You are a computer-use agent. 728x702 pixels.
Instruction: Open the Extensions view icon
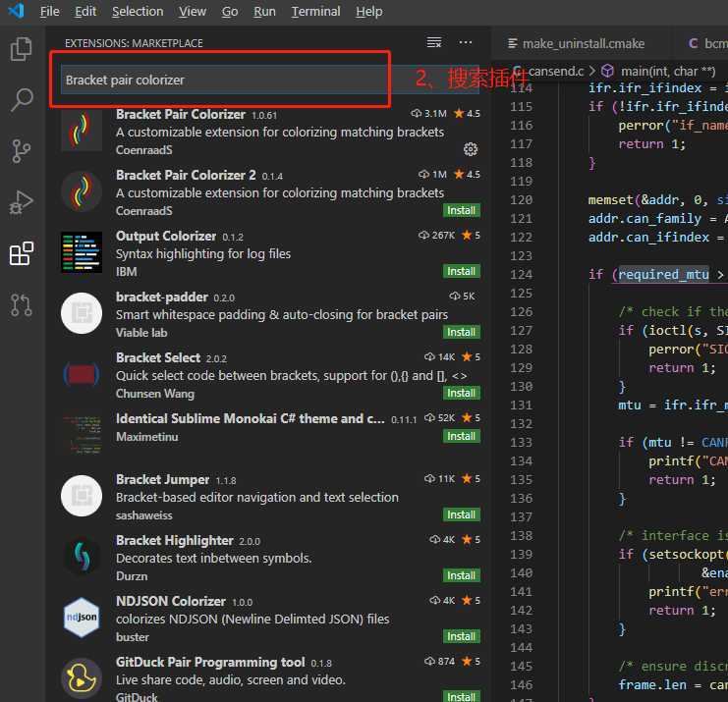point(22,253)
